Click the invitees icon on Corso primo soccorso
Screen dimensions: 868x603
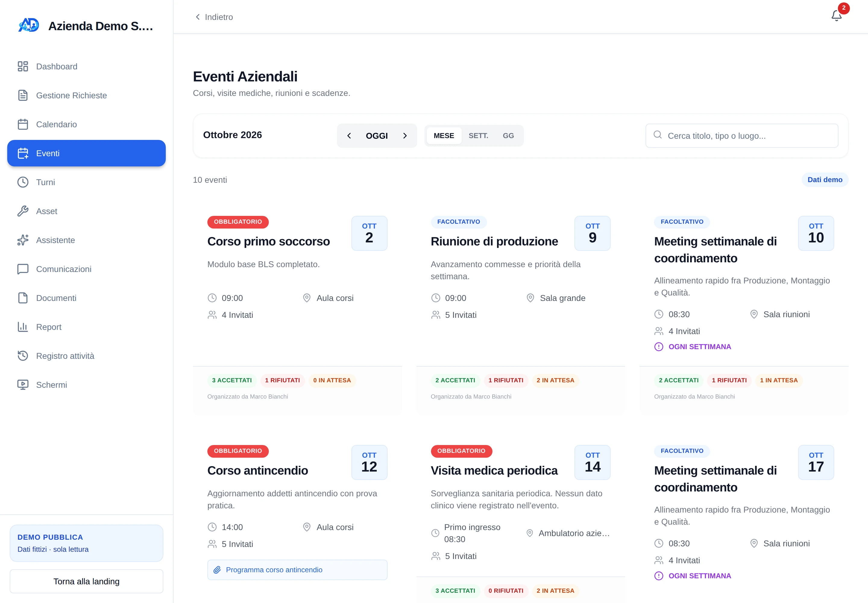coord(212,315)
